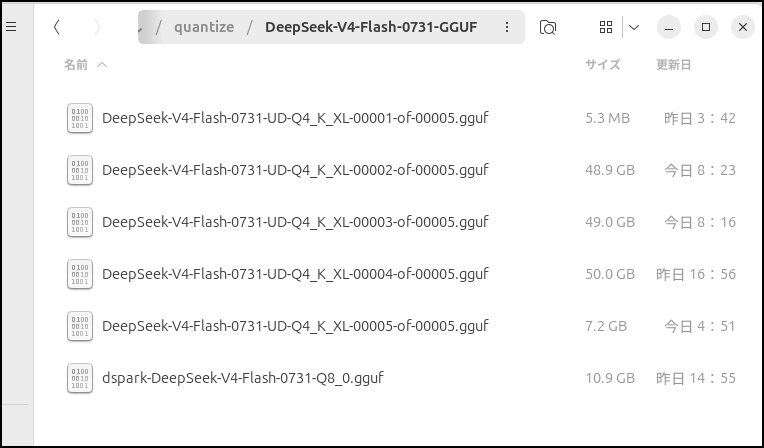
Task: Select the 00004-of-00005.gguf file row
Action: pyautogui.click(x=401, y=274)
